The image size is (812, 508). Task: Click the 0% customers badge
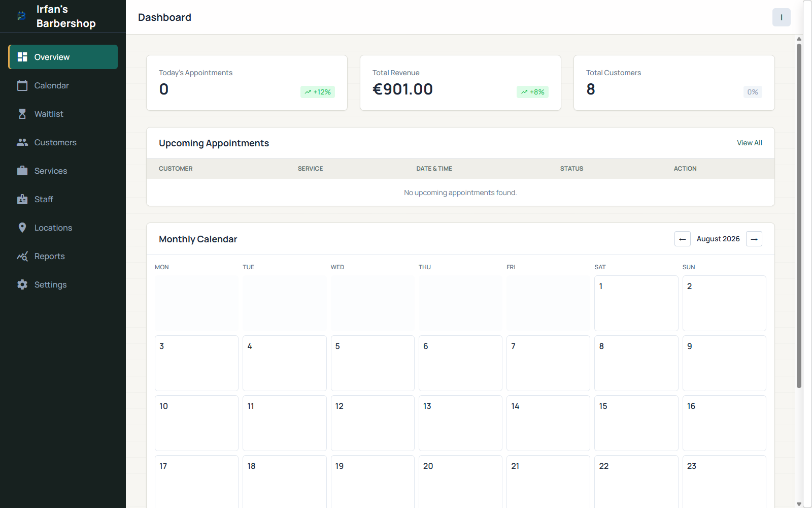[x=753, y=92]
